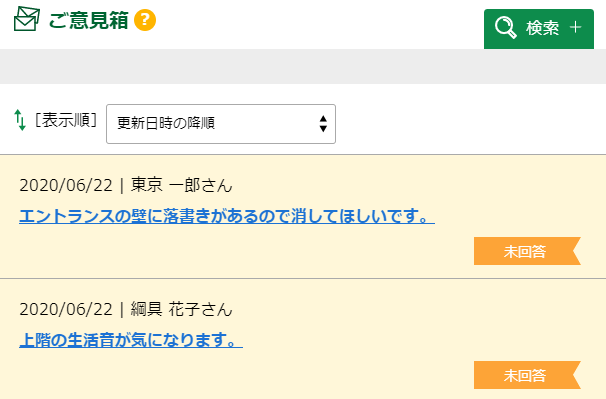Select the 東京 一郎さん name text
The height and width of the screenshot is (399, 606).
pos(182,185)
